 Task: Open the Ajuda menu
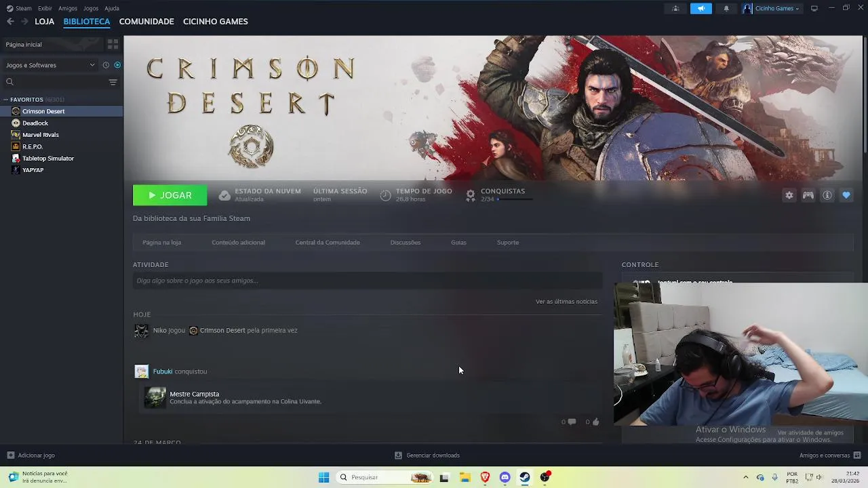112,8
